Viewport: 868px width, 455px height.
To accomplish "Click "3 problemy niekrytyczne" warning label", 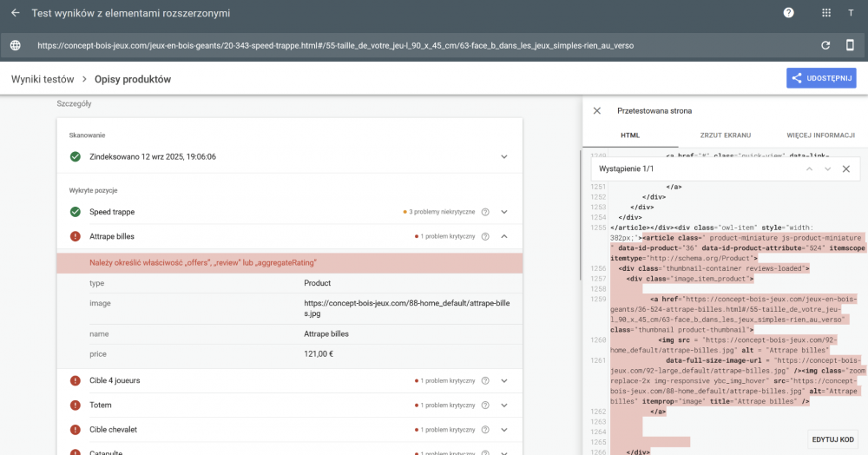I will [x=442, y=212].
